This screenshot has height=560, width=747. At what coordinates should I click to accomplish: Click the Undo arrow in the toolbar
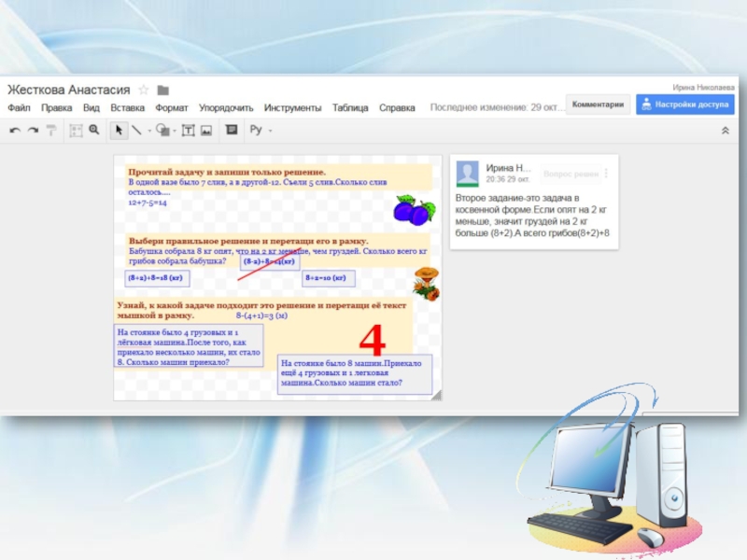pos(15,131)
